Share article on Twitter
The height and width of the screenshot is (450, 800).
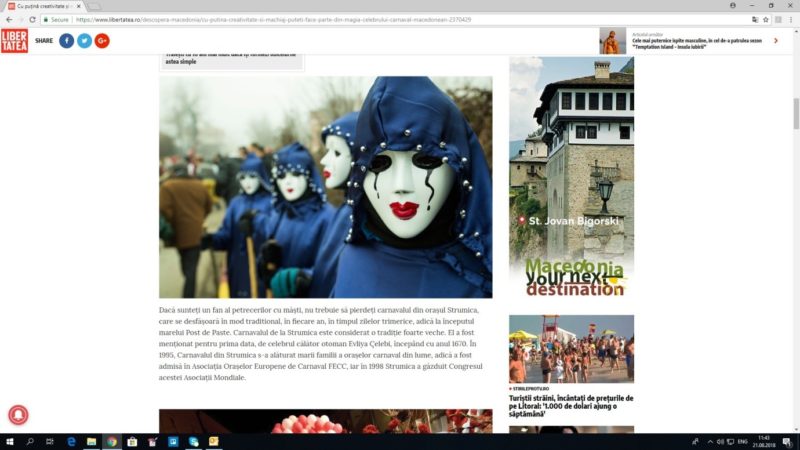click(84, 41)
